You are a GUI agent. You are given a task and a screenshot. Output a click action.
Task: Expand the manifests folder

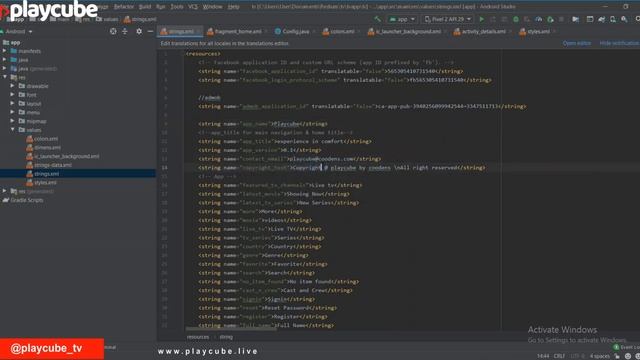4,51
